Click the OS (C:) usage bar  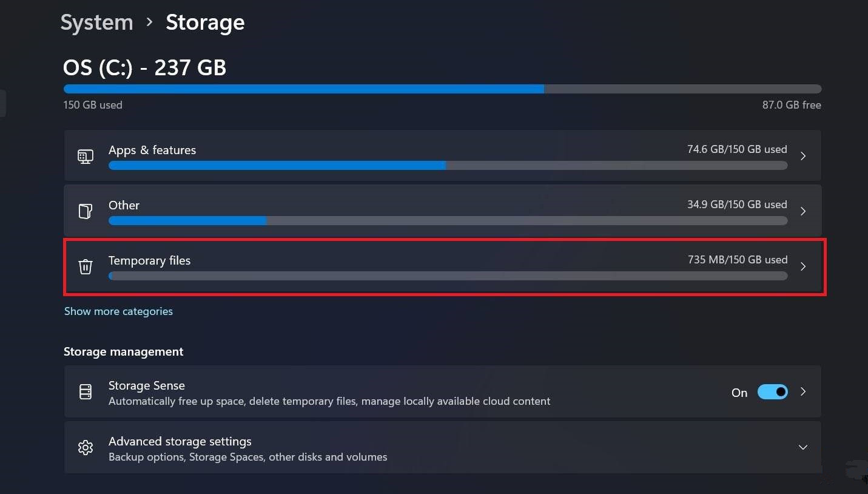coord(442,89)
